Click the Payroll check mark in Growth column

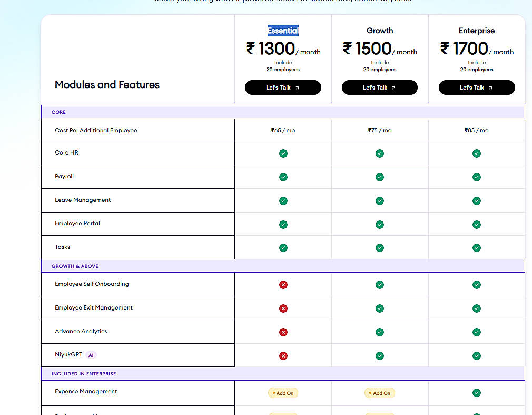(380, 177)
